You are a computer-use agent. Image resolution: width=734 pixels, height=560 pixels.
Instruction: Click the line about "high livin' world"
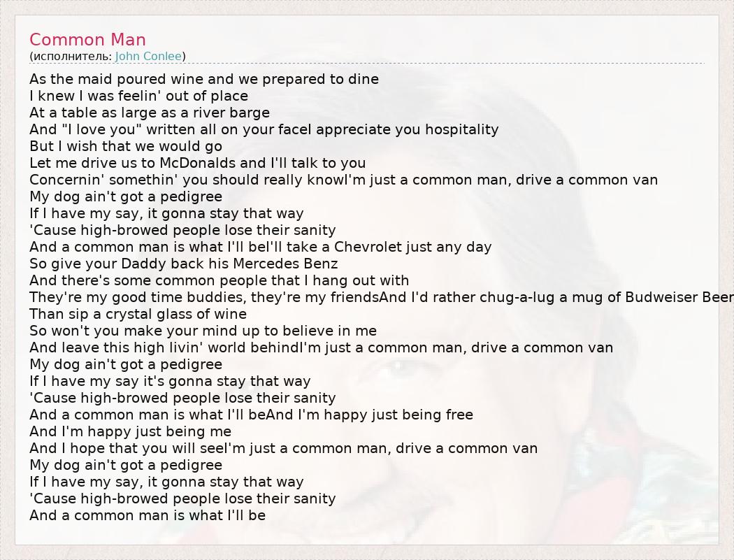(x=321, y=347)
